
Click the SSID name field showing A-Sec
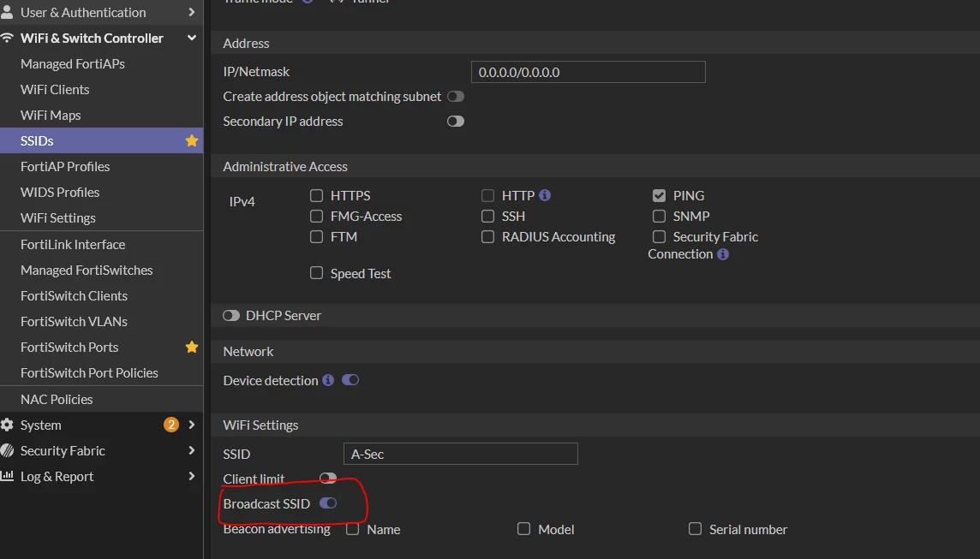(x=461, y=454)
